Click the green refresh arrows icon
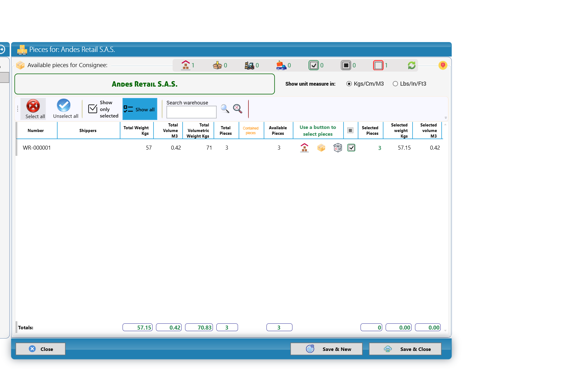 click(x=412, y=65)
